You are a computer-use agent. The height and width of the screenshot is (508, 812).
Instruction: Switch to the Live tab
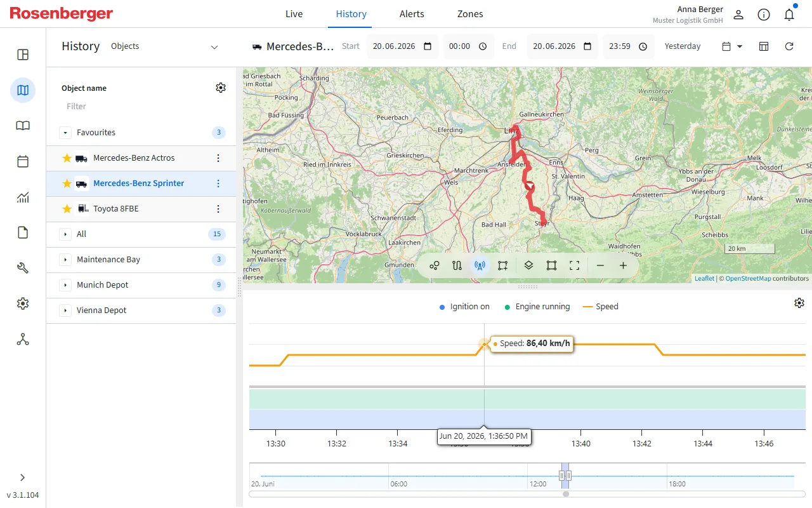pos(294,14)
